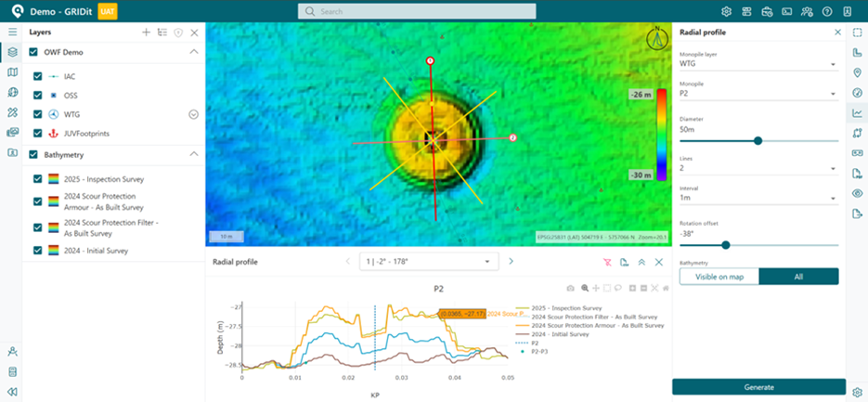This screenshot has width=868, height=402.
Task: Open the briefcase clock icon in top bar
Action: tap(767, 11)
